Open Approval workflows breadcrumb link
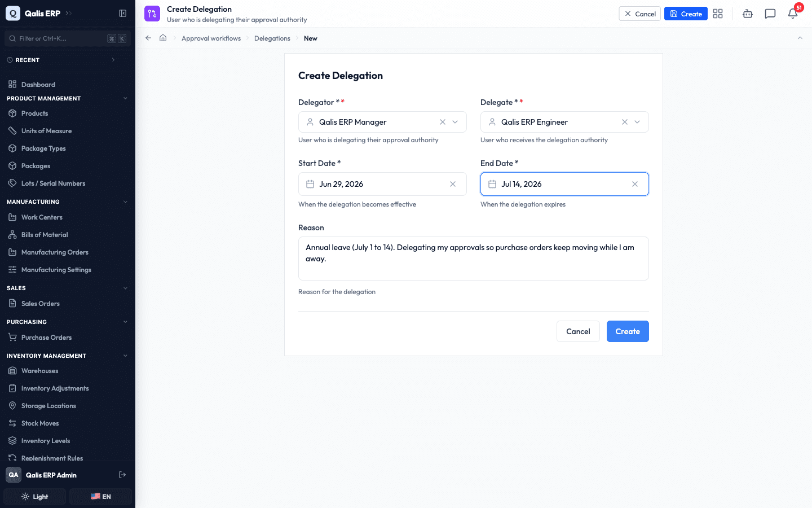The width and height of the screenshot is (812, 508). (x=211, y=38)
